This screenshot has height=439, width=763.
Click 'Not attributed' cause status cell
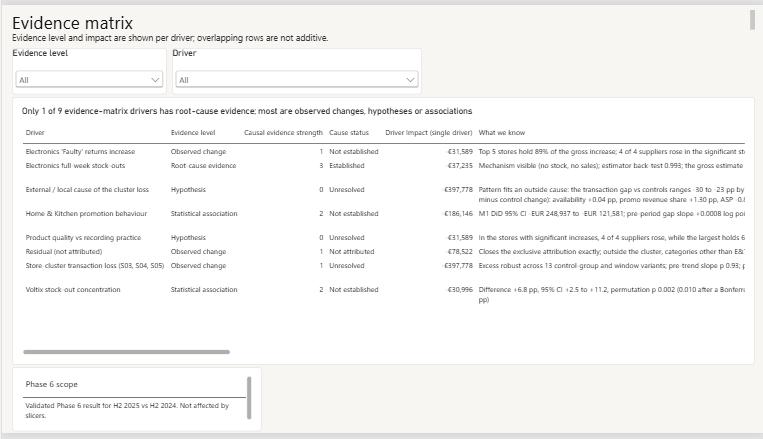(x=352, y=252)
